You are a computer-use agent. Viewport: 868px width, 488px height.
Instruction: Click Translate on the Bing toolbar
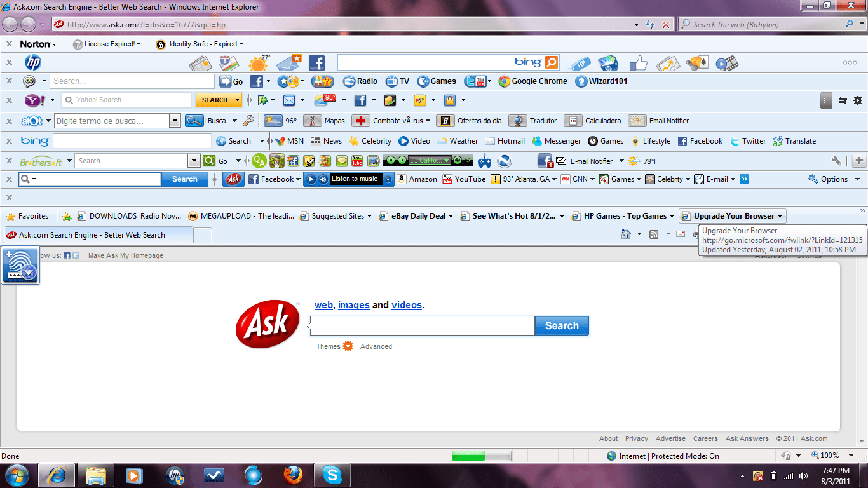click(x=794, y=141)
